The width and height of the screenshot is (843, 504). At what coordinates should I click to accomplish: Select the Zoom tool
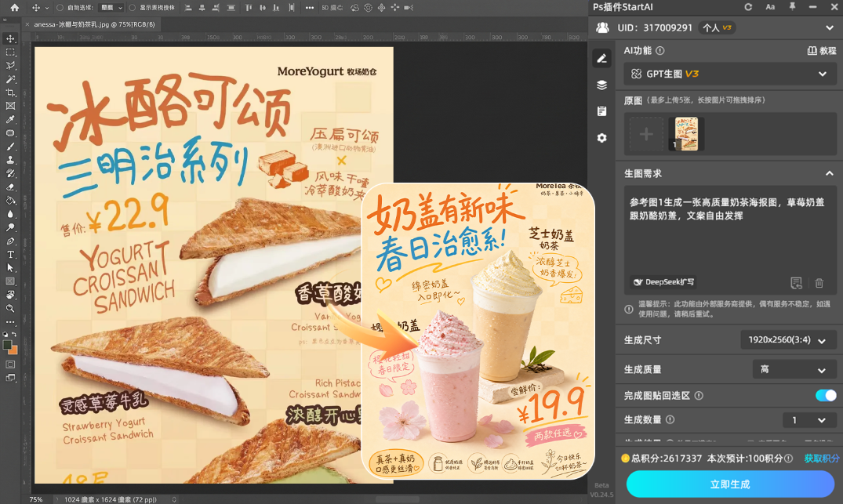pos(10,308)
